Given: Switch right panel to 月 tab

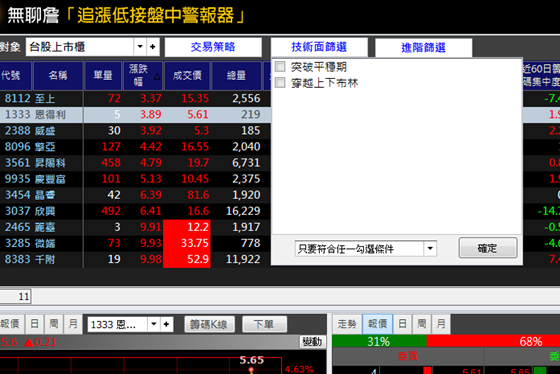Looking at the screenshot, I should pos(441,324).
